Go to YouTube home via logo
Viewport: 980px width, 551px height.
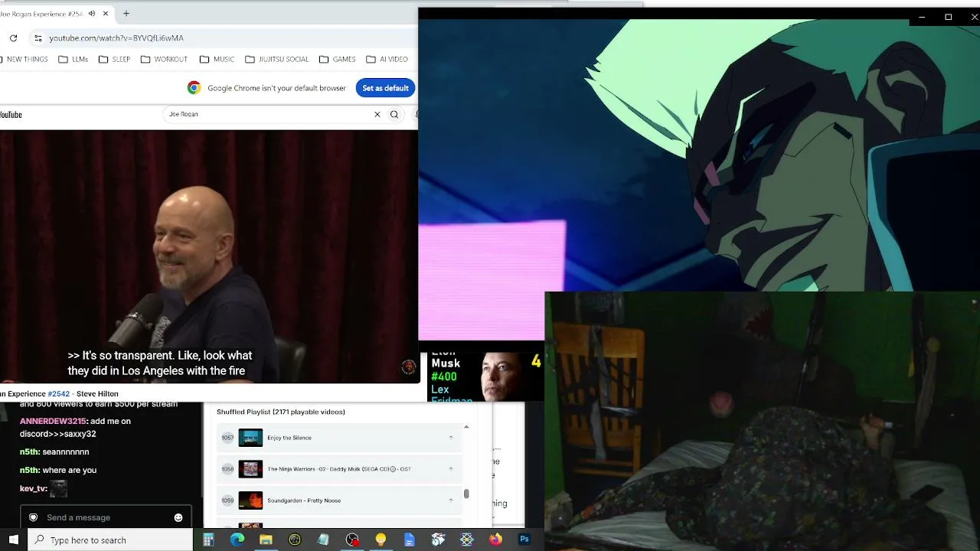point(11,115)
